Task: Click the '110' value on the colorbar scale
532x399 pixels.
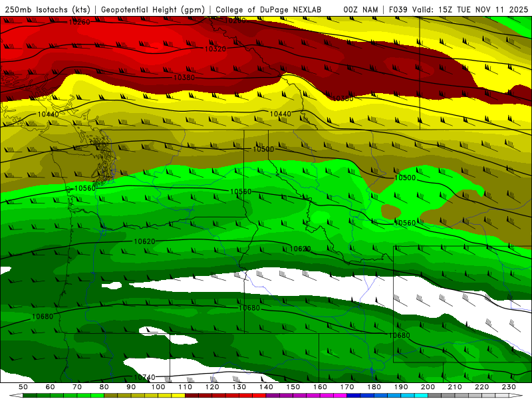Action: (x=186, y=387)
